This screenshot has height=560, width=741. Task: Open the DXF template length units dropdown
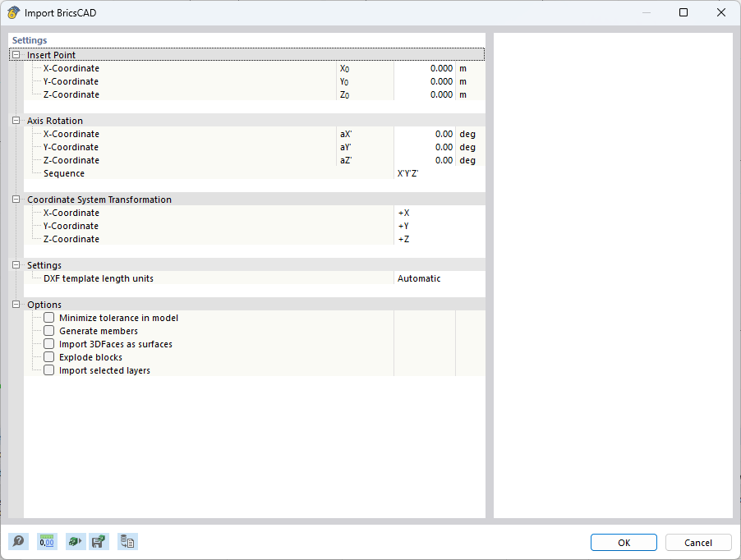435,278
